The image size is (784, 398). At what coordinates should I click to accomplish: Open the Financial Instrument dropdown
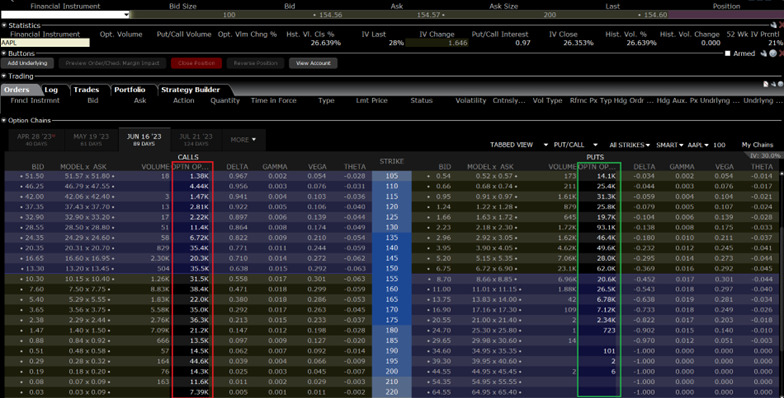pos(126,14)
